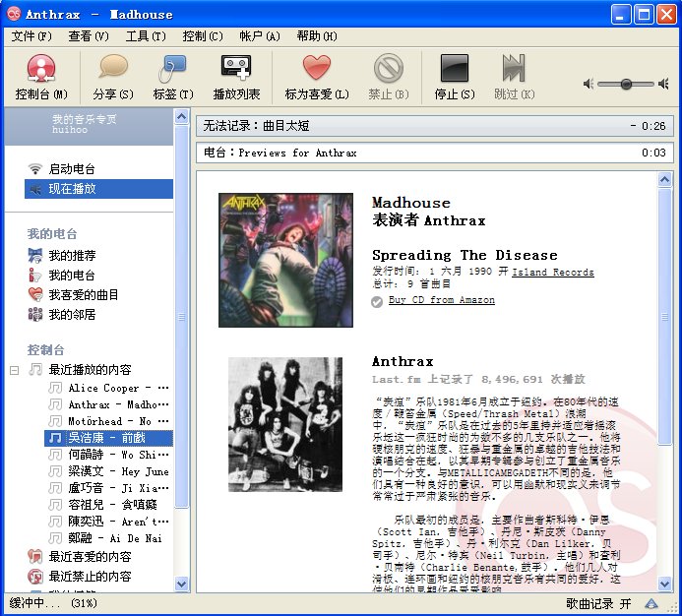Click the Island Records link
682x616 pixels.
552,272
